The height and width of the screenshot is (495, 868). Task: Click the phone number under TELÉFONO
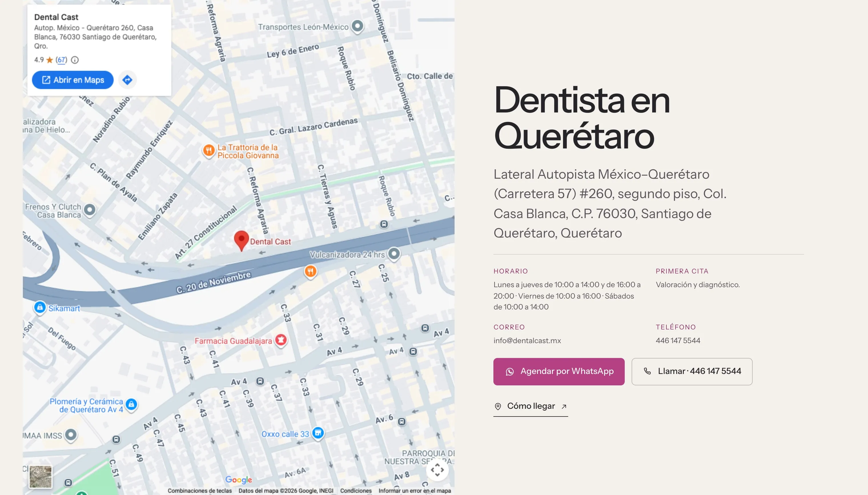click(x=678, y=341)
